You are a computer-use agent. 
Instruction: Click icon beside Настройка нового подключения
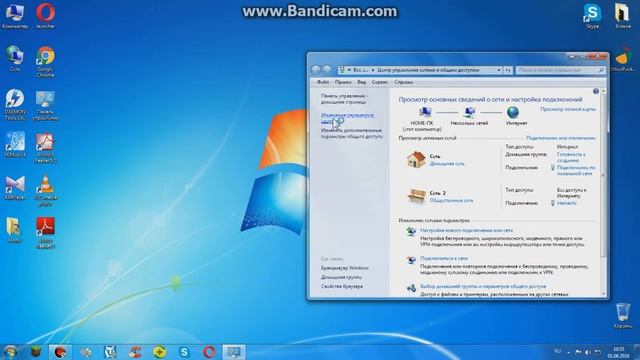click(411, 232)
